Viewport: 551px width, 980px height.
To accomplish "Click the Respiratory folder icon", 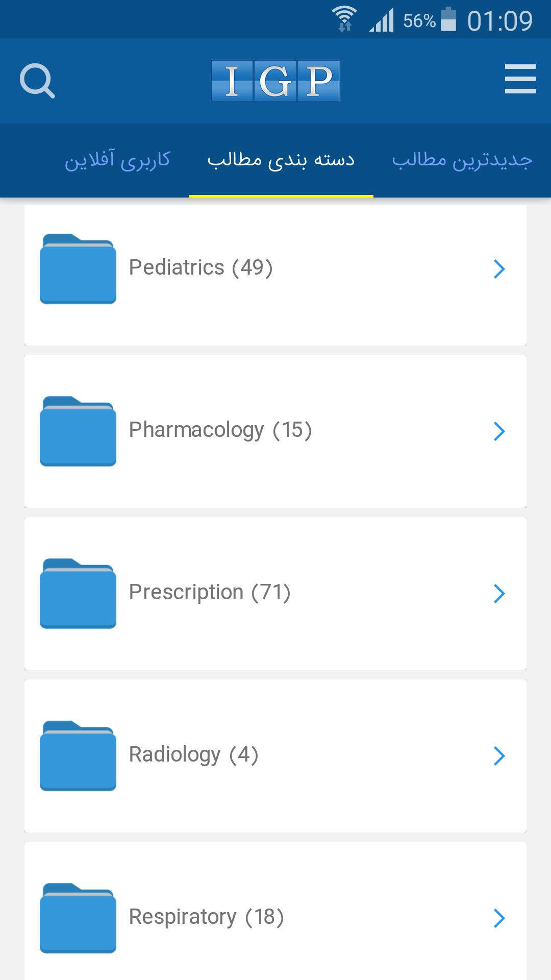I will point(78,918).
